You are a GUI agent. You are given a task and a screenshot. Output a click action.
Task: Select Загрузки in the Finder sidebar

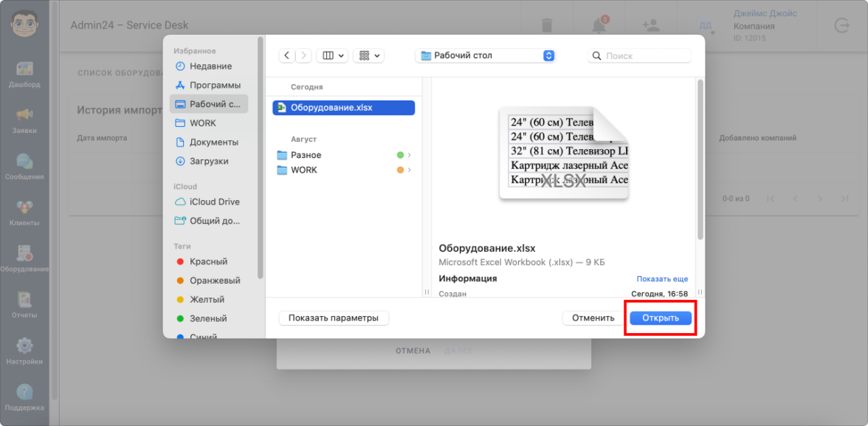(x=209, y=161)
